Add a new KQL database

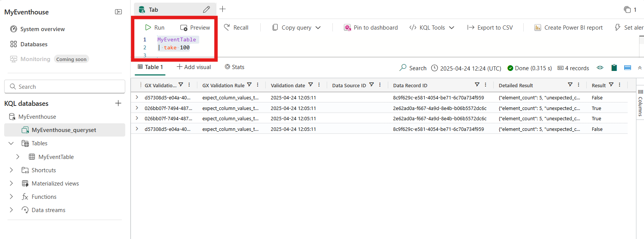[x=118, y=103]
